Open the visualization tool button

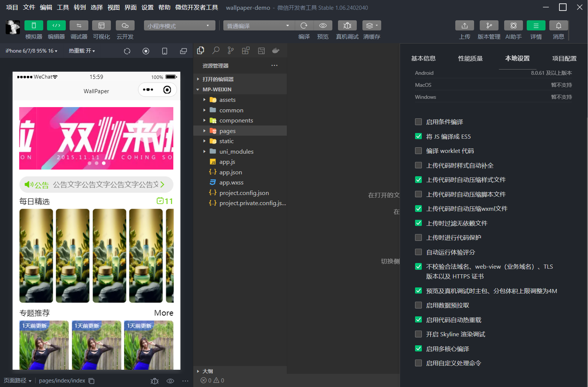point(102,26)
